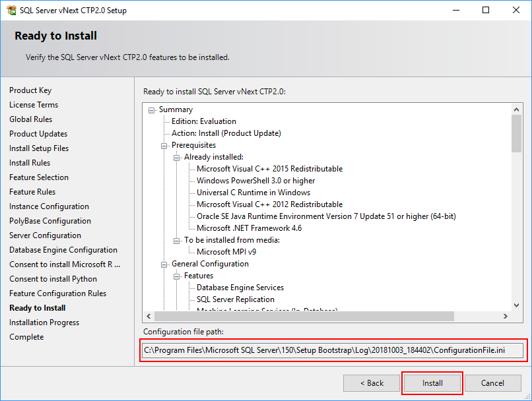Collapse the To be installed from media node

point(176,240)
